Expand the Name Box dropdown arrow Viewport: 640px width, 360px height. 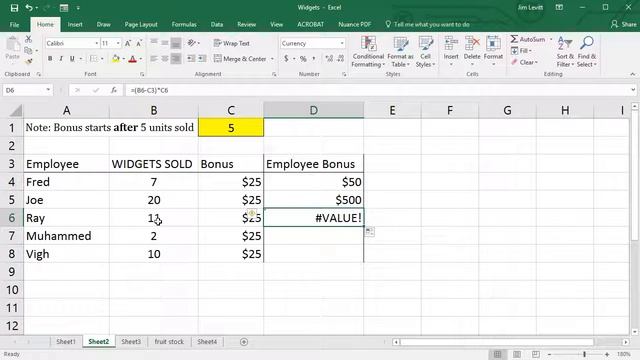point(48,90)
